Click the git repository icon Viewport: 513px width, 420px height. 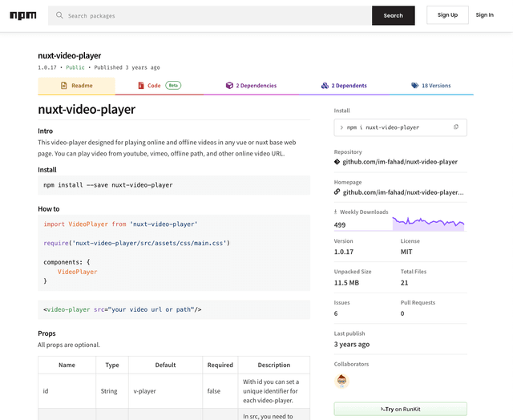coord(337,162)
